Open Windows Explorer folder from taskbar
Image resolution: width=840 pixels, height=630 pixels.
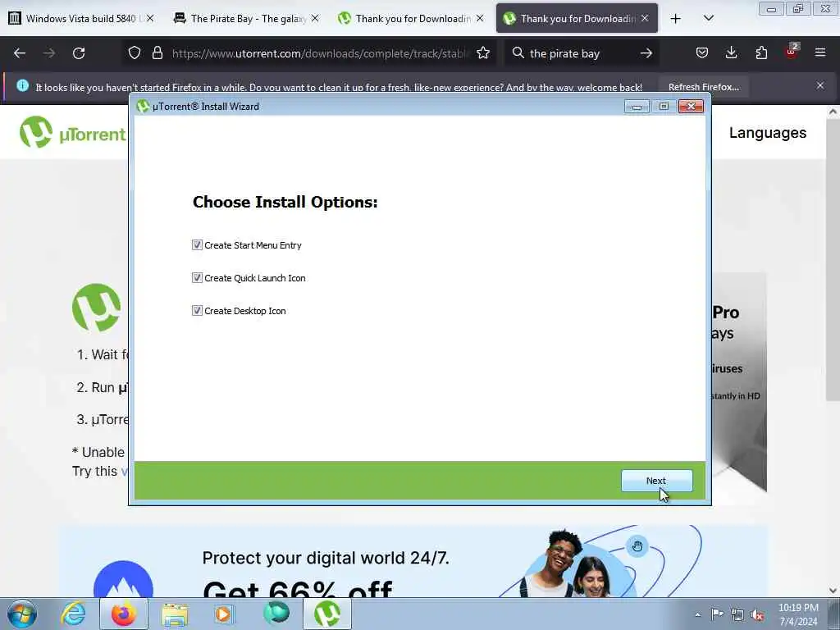click(x=175, y=614)
